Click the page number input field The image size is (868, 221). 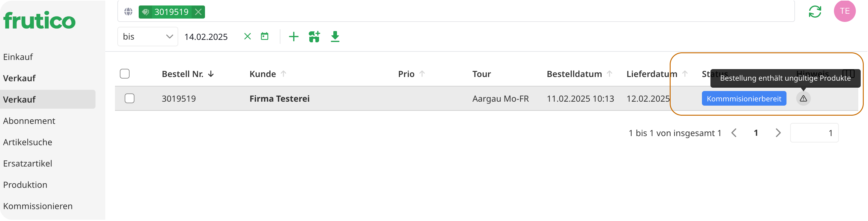pyautogui.click(x=814, y=133)
